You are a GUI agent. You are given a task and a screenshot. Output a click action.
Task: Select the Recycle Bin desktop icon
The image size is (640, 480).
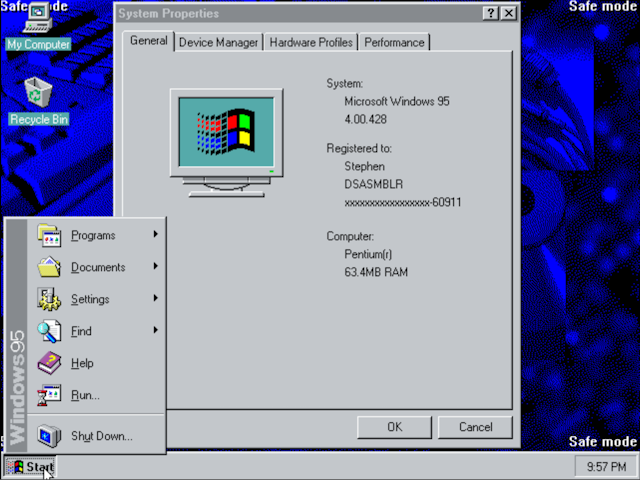[38, 100]
